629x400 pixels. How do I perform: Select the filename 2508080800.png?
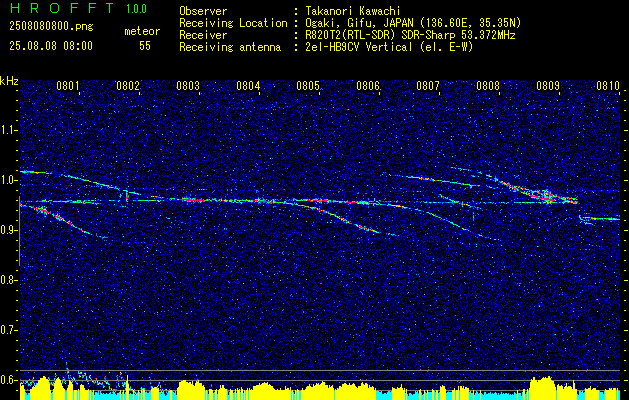click(51, 27)
